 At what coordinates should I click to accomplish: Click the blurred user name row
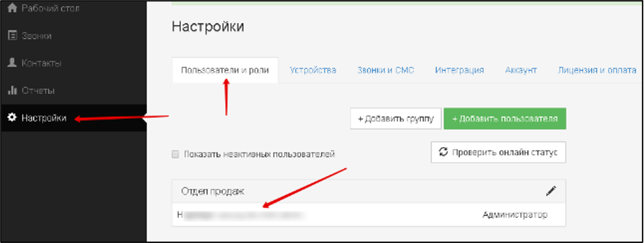[369, 214]
